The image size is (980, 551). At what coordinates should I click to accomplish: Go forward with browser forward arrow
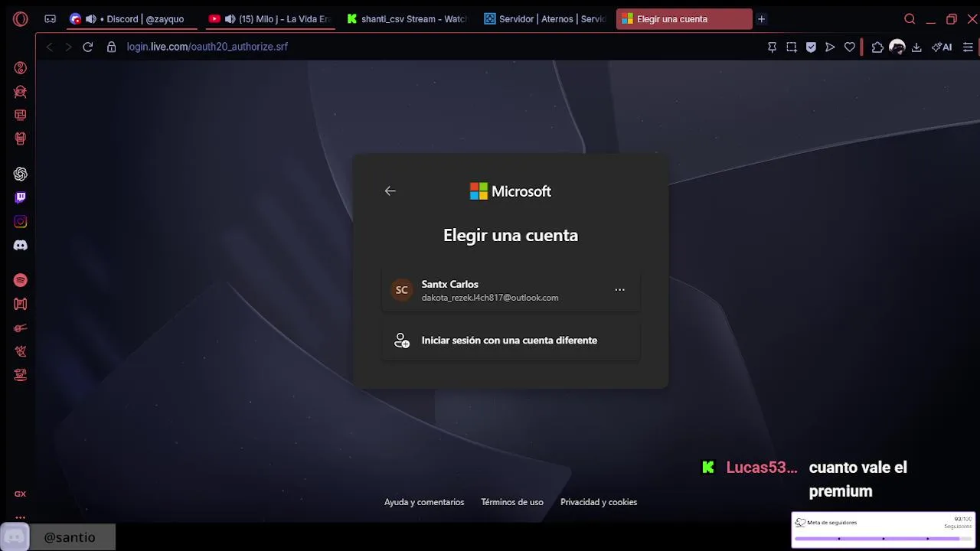pos(68,47)
